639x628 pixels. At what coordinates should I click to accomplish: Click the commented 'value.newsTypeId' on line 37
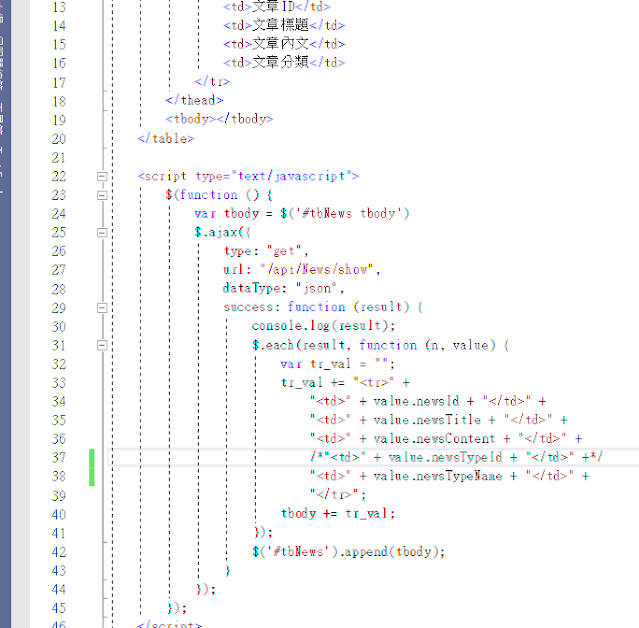click(445, 457)
